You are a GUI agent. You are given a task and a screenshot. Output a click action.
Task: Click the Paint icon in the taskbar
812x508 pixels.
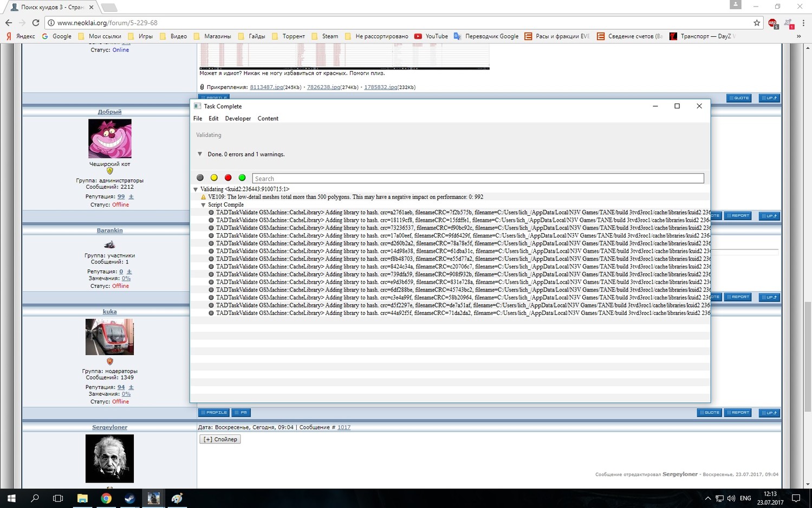tap(177, 498)
